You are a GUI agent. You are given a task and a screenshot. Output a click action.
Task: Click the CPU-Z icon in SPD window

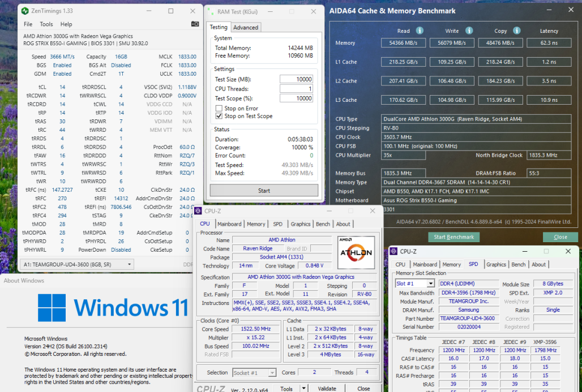394,252
